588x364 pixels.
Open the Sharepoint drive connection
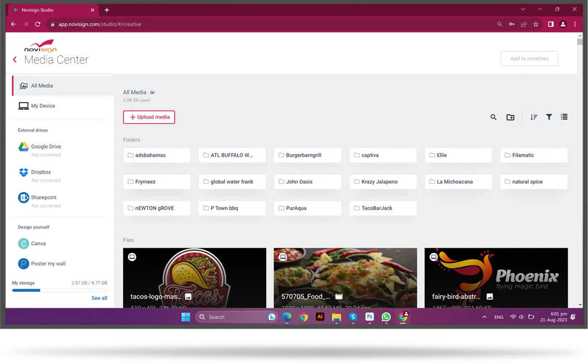coord(43,198)
